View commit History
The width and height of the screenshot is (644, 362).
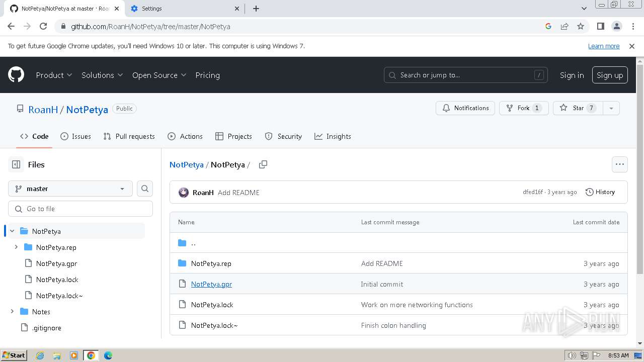(600, 192)
